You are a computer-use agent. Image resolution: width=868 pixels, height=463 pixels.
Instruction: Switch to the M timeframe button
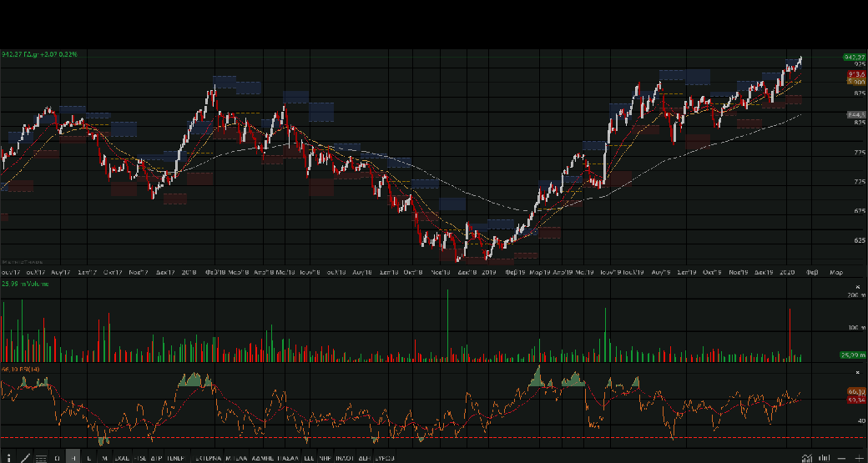click(x=104, y=458)
